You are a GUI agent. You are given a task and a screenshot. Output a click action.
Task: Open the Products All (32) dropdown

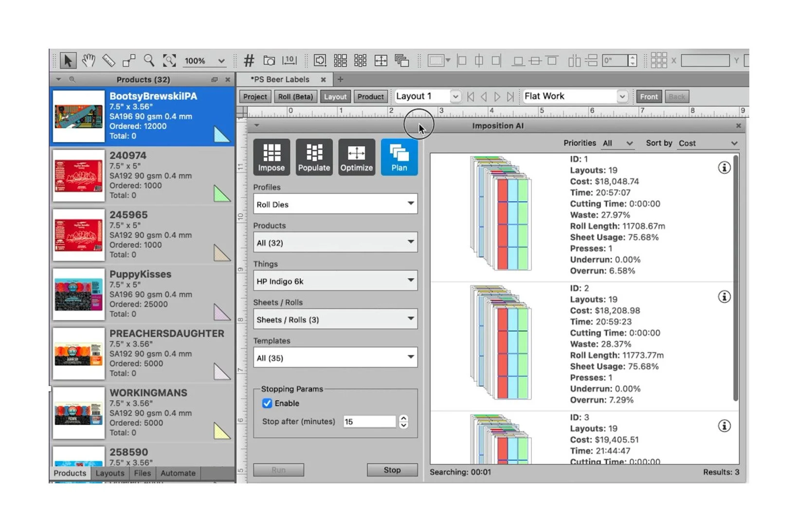pos(335,242)
